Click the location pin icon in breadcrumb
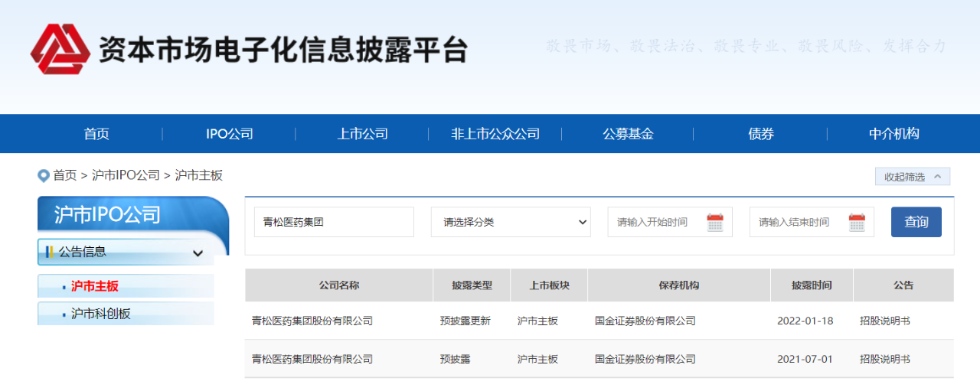This screenshot has width=980, height=391. pos(44,176)
